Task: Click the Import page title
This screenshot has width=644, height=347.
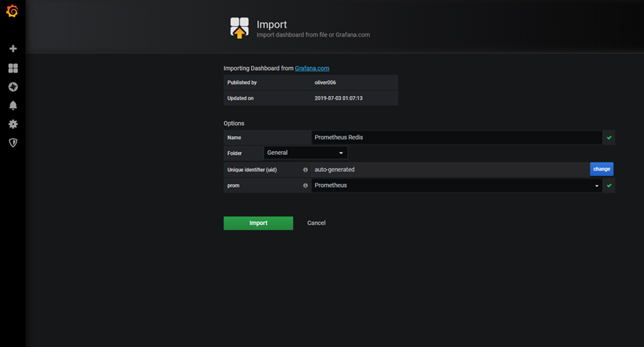Action: click(x=272, y=25)
